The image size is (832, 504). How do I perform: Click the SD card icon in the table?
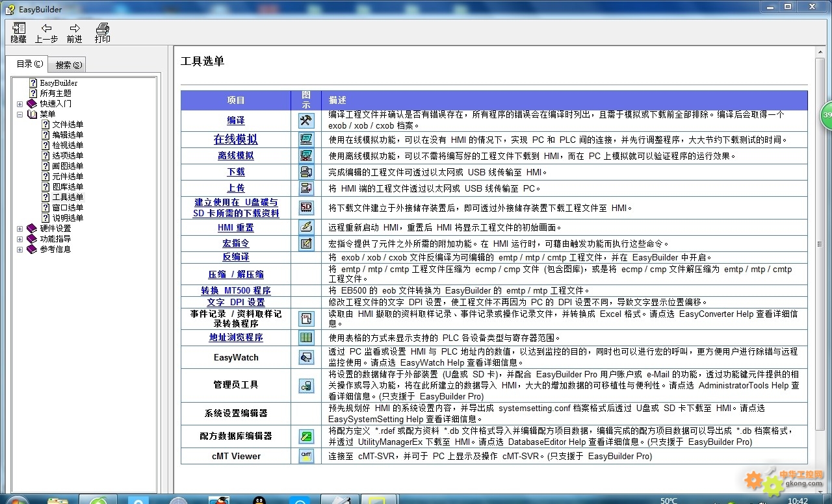pos(306,208)
